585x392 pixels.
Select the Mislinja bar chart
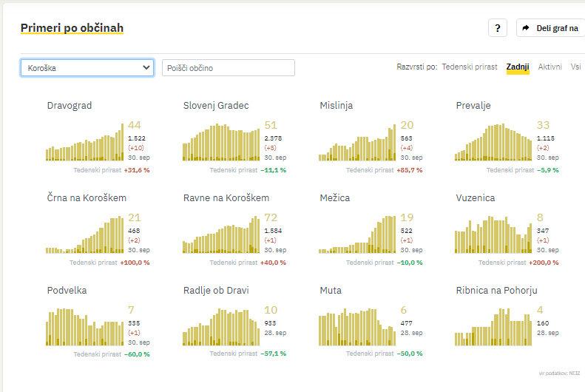click(357, 142)
